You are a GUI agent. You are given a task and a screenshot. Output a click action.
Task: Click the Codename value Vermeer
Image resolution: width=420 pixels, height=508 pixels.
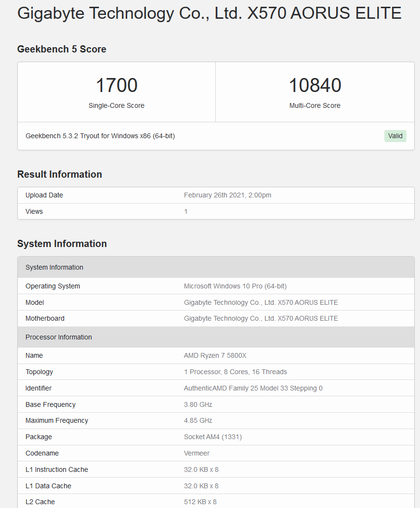point(197,453)
